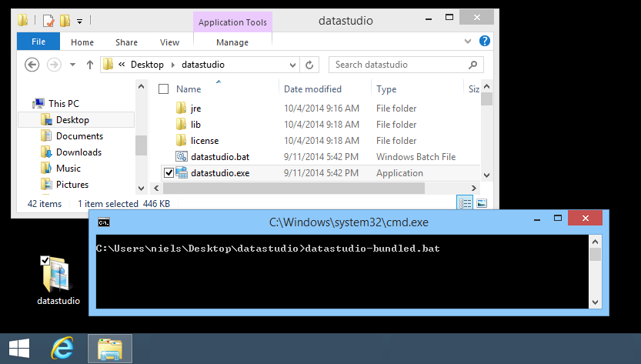
Task: Expand the breadcrumb arrow after Desktop
Action: [173, 65]
